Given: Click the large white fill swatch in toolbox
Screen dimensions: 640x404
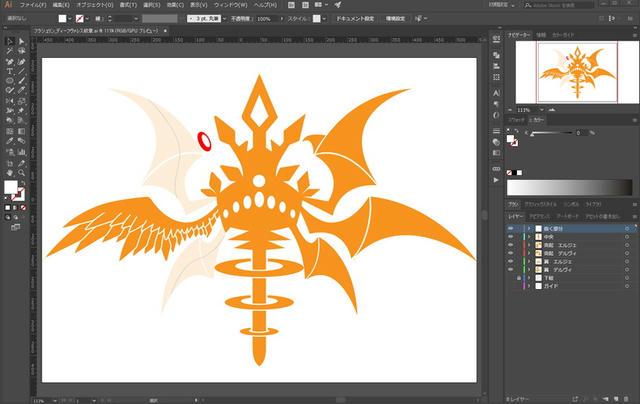Looking at the screenshot, I should (11, 187).
